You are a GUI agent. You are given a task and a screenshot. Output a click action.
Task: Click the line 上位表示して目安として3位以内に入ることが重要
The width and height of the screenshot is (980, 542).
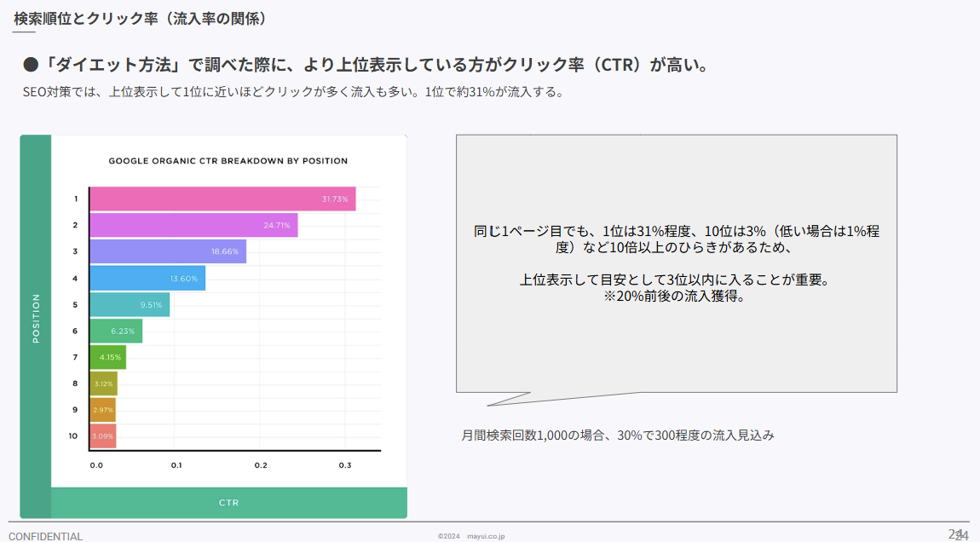[x=677, y=280]
